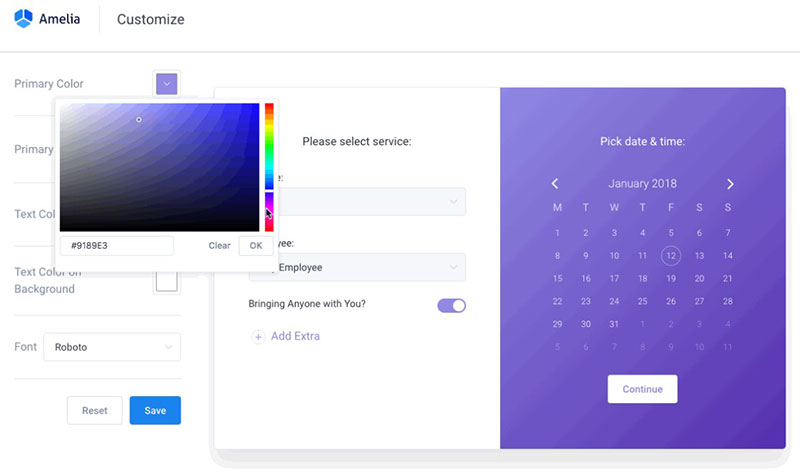Clear the selected color
This screenshot has height=473, width=800.
click(219, 245)
